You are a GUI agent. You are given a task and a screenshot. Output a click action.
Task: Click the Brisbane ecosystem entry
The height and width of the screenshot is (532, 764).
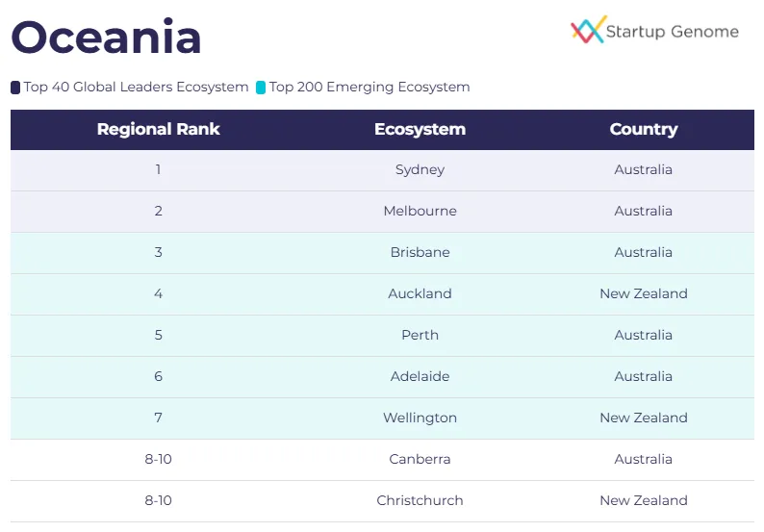tap(420, 252)
